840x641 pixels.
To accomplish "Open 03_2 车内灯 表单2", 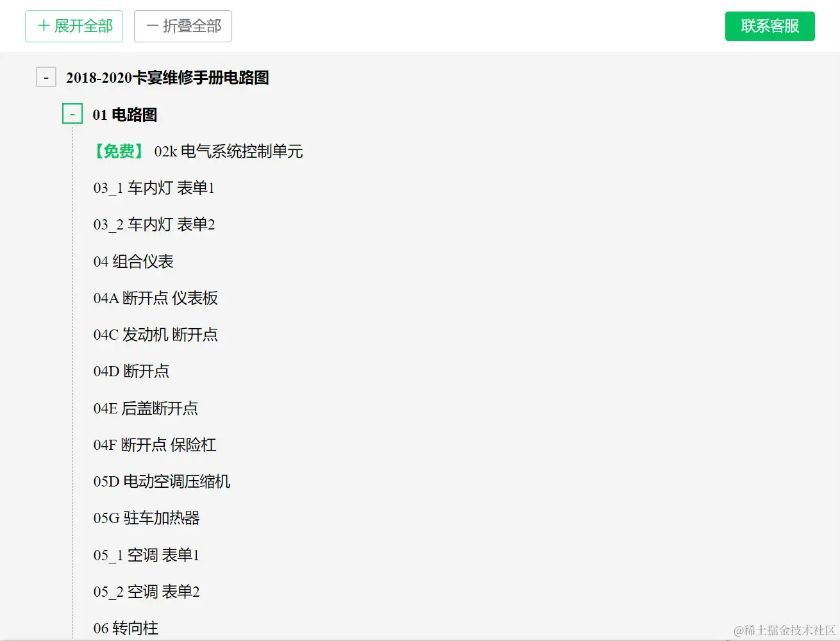I will tap(154, 224).
